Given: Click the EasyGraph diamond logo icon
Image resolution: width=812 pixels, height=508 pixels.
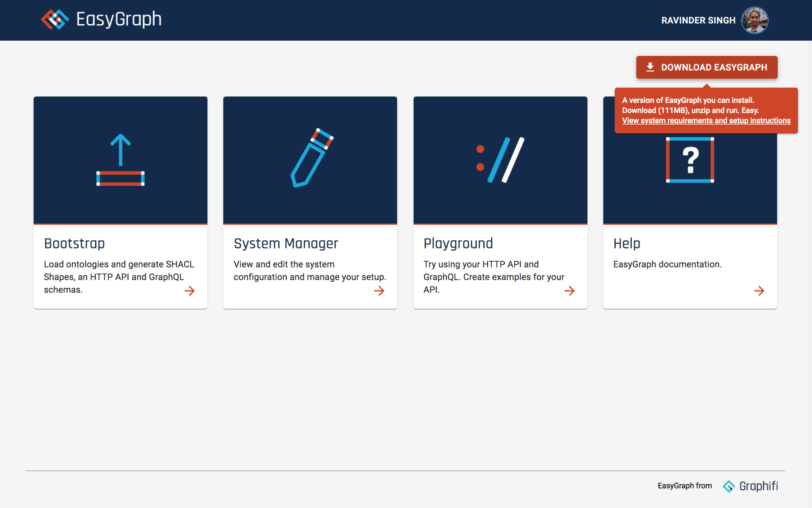Looking at the screenshot, I should pyautogui.click(x=55, y=19).
